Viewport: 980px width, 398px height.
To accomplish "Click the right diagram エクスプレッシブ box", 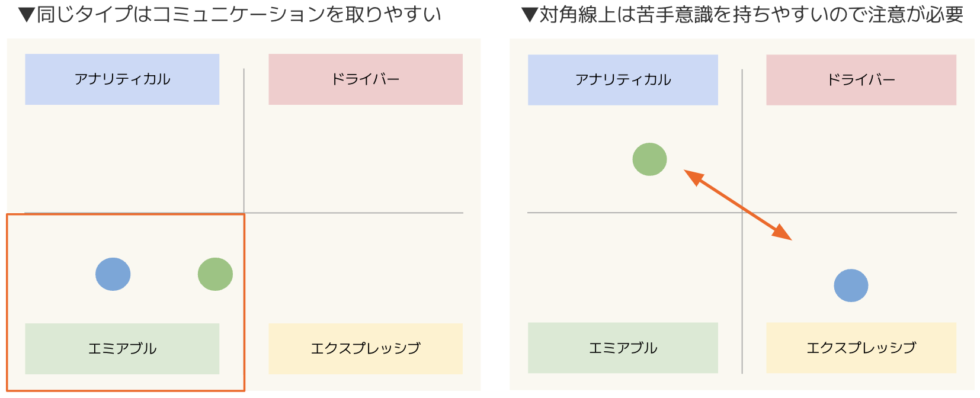I will tap(861, 348).
